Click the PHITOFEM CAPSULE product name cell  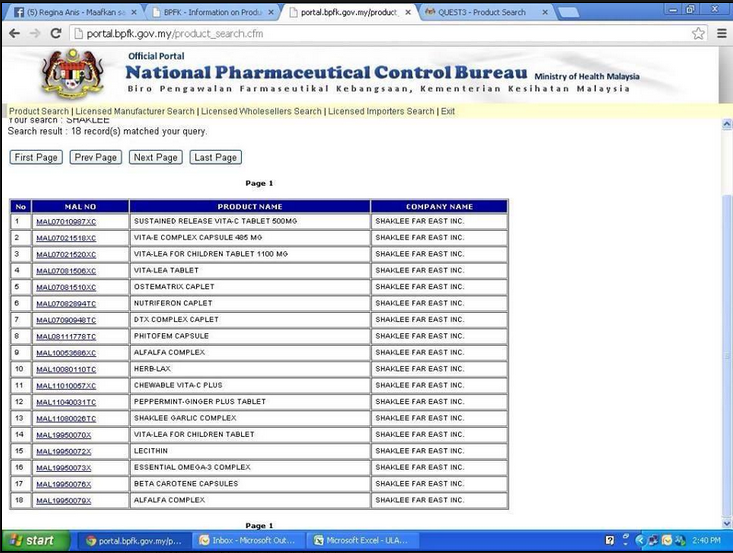tap(250, 336)
